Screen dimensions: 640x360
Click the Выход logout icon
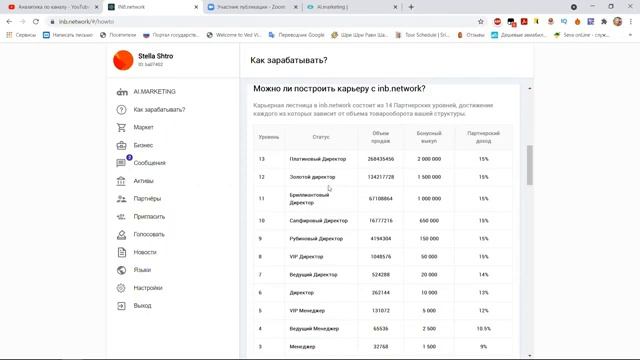pos(121,306)
